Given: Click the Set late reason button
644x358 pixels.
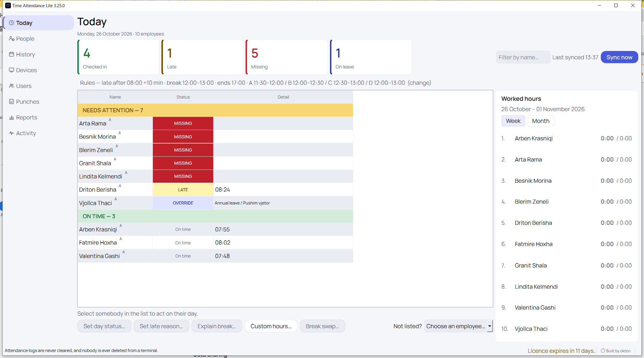Looking at the screenshot, I should pyautogui.click(x=161, y=326).
